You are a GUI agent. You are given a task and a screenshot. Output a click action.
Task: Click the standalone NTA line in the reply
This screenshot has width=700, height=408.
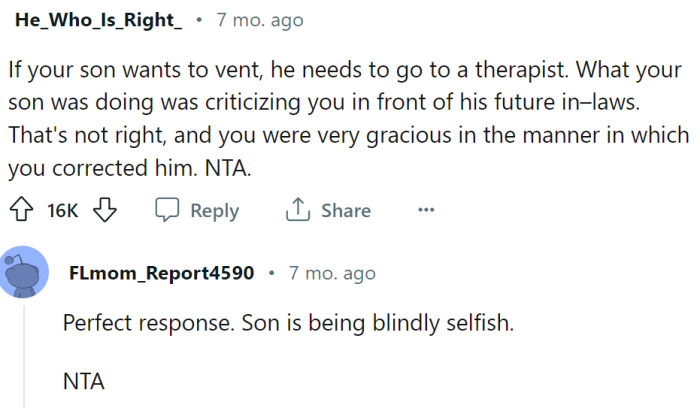pyautogui.click(x=83, y=381)
